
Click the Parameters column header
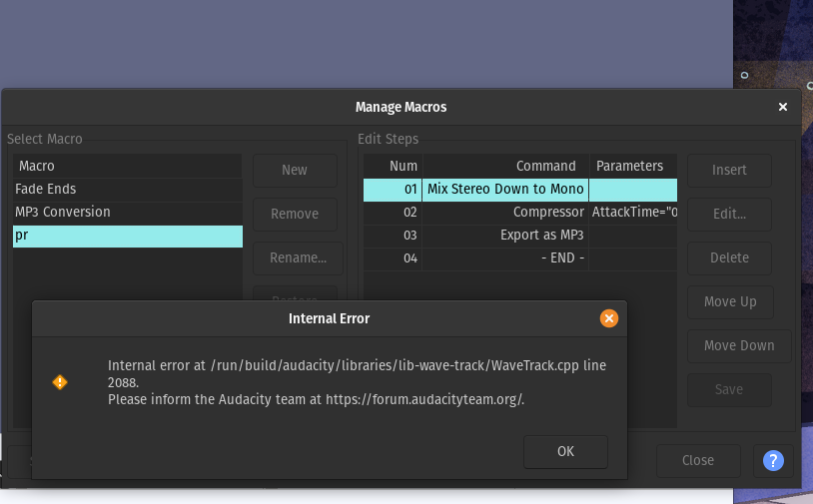click(633, 166)
